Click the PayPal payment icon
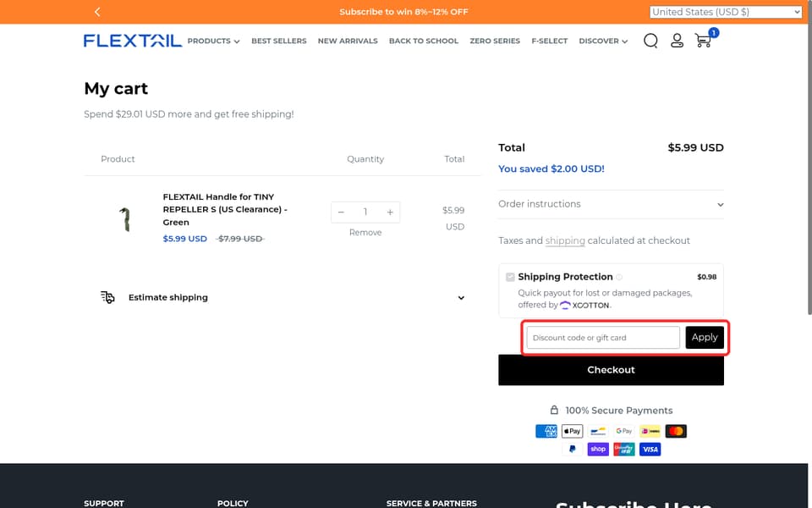Image resolution: width=812 pixels, height=508 pixels. (x=573, y=449)
